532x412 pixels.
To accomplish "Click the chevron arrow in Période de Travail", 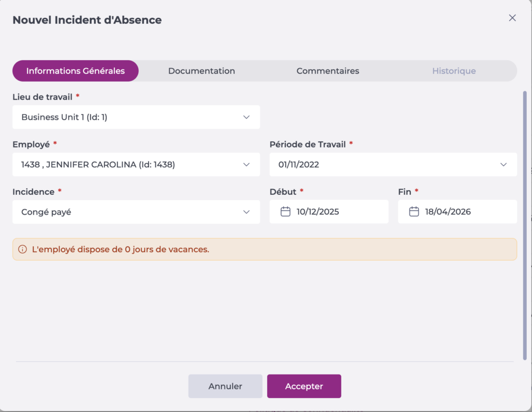I will click(503, 165).
